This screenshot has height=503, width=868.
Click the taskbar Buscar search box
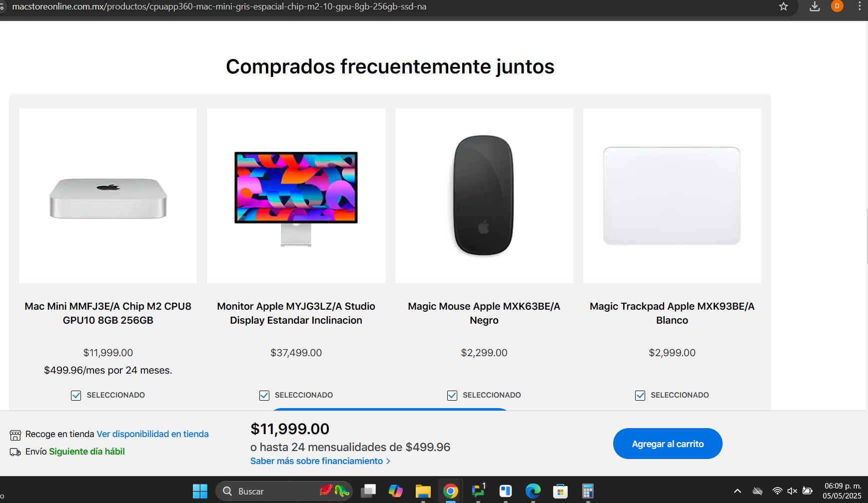click(x=284, y=491)
